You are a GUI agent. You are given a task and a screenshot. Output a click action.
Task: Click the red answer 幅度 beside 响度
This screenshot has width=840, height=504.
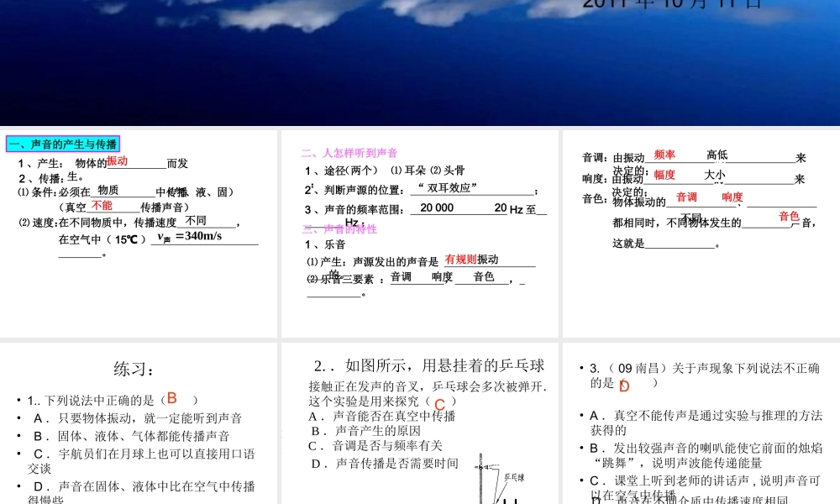(x=663, y=176)
